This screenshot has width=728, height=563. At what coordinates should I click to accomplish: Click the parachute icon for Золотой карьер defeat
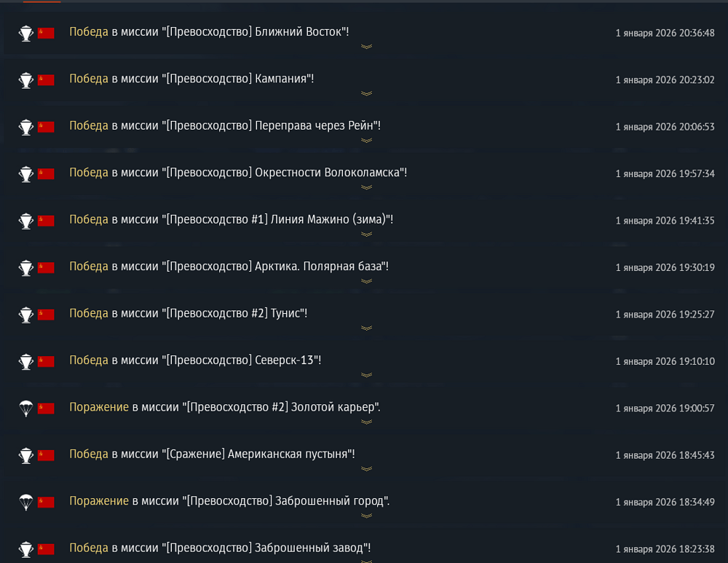coord(26,409)
